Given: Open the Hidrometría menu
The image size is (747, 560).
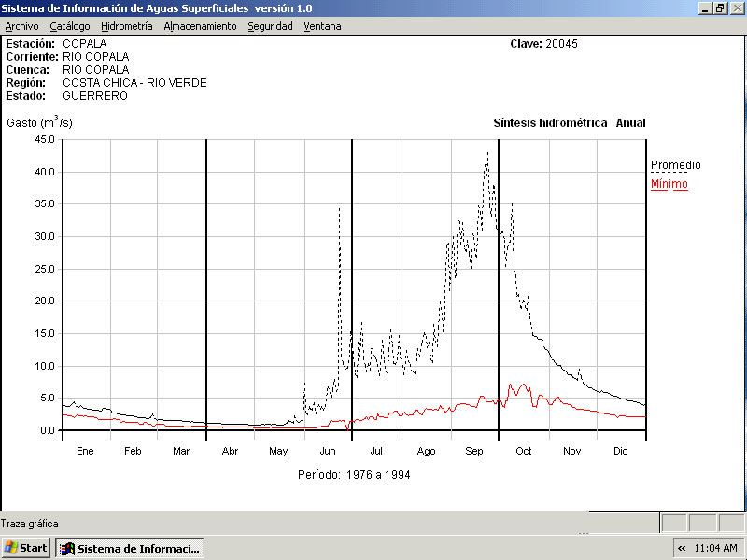Looking at the screenshot, I should [x=127, y=26].
